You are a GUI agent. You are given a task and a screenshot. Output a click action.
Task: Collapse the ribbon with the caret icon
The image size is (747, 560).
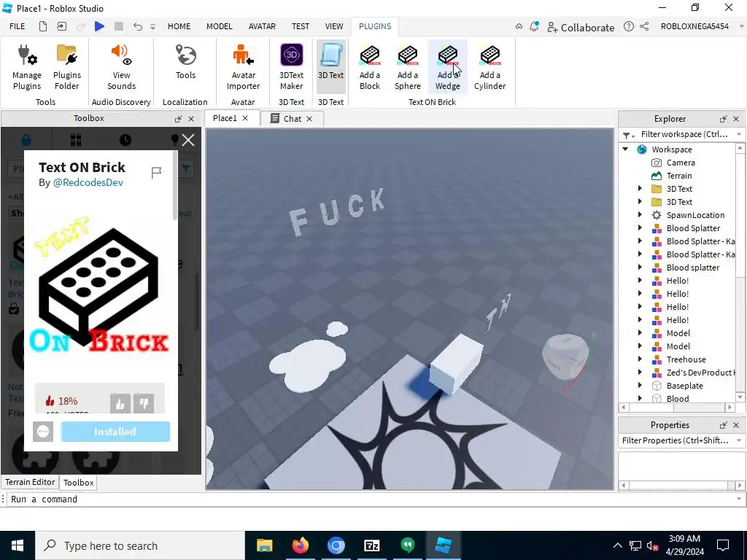click(519, 26)
